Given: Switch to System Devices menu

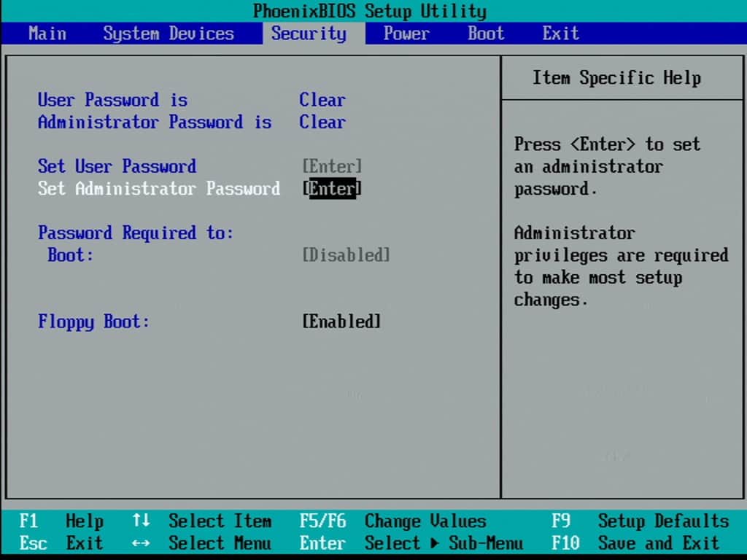Looking at the screenshot, I should coord(169,34).
